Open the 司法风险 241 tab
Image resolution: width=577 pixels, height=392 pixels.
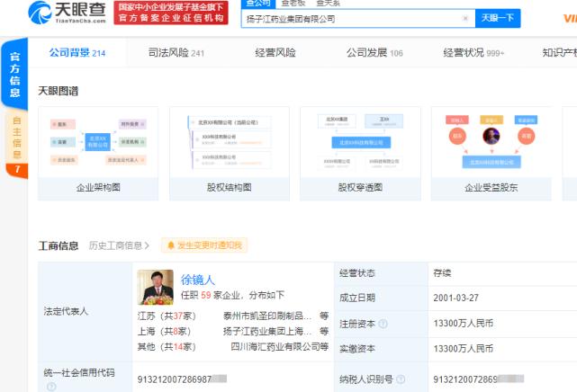pyautogui.click(x=176, y=53)
